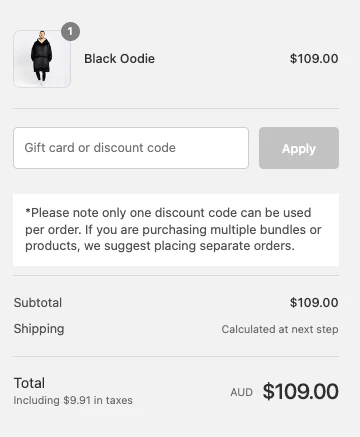
Task: Click the divider line below the product row
Action: click(x=176, y=108)
